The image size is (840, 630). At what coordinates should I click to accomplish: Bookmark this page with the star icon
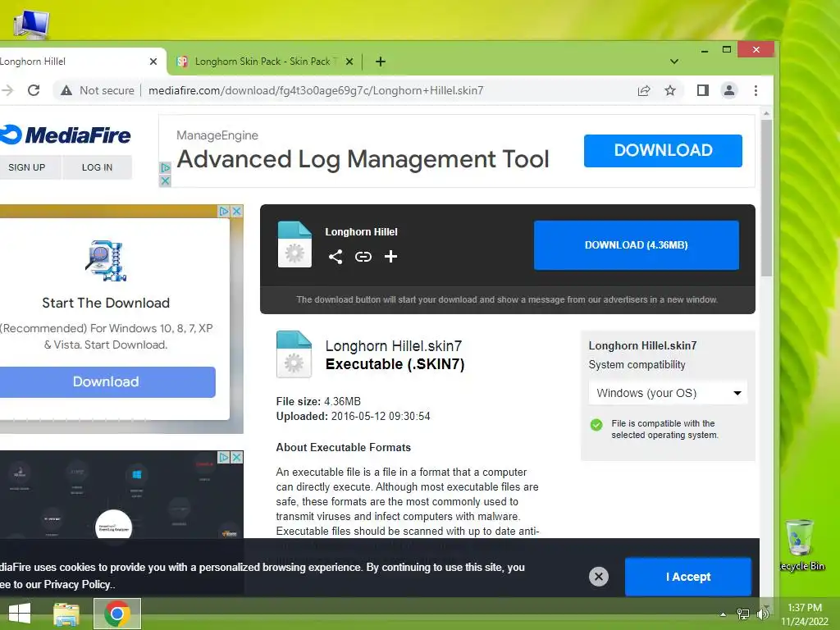[x=669, y=90]
